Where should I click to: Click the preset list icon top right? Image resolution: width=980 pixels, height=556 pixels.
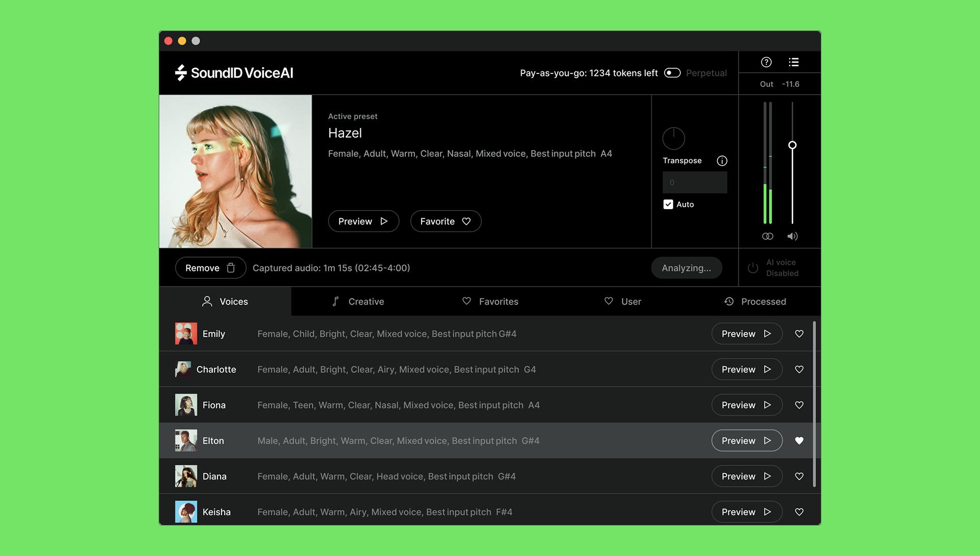click(x=794, y=62)
